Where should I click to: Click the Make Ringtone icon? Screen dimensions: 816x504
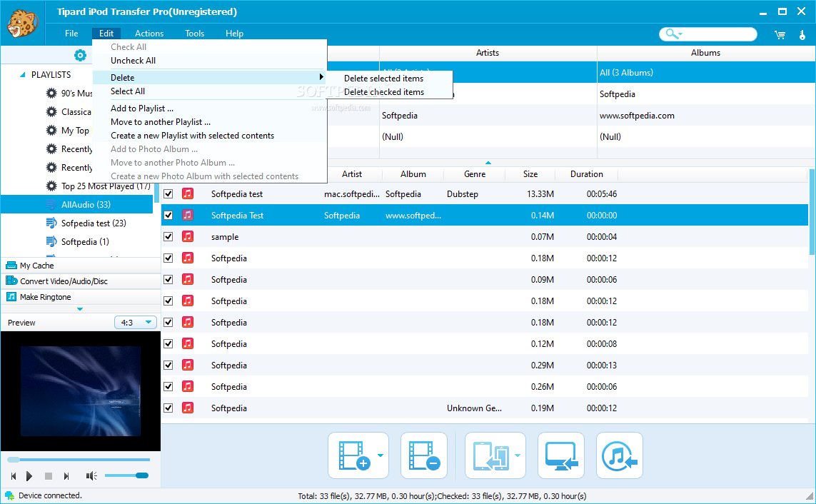point(11,296)
